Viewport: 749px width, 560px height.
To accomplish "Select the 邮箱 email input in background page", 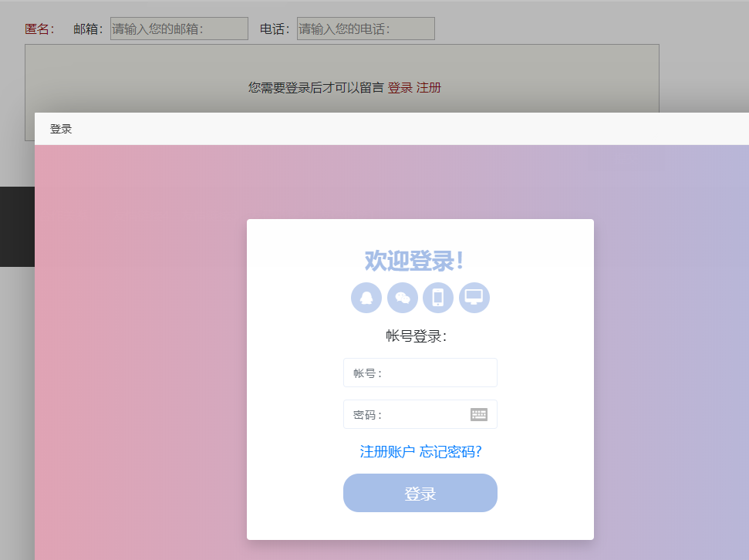I will click(179, 29).
